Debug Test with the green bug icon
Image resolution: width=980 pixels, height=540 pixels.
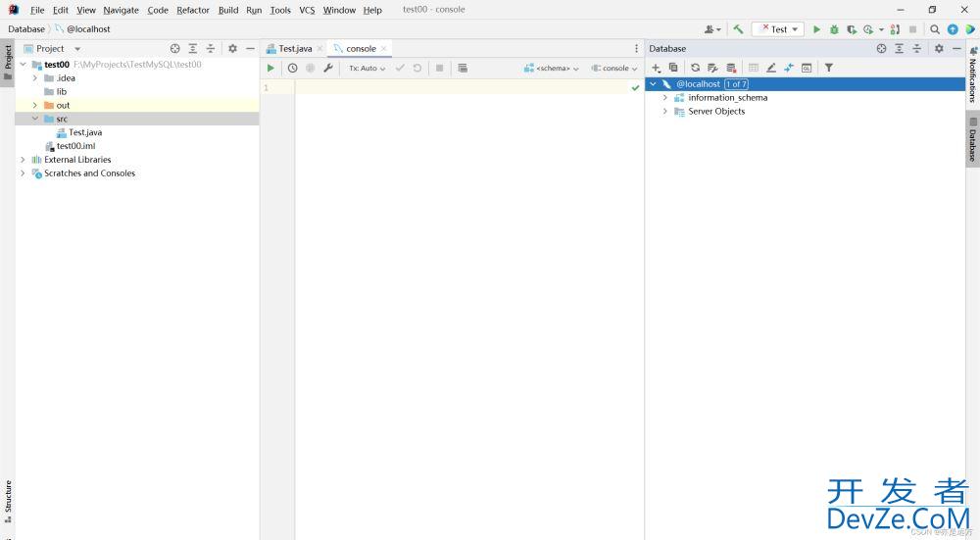click(x=834, y=29)
